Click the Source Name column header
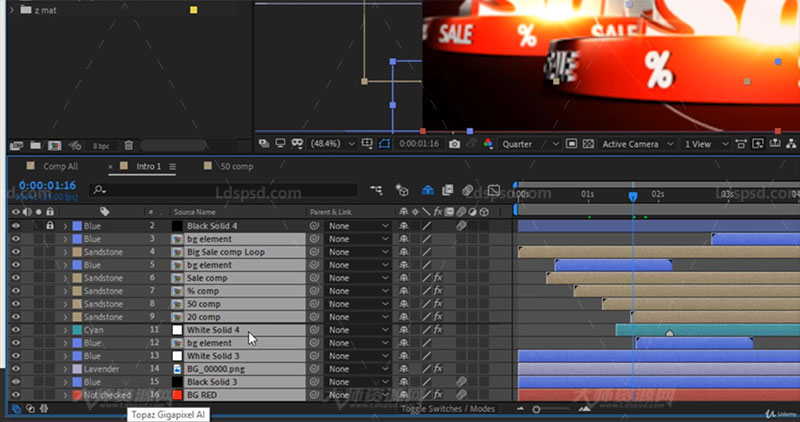 (x=194, y=212)
